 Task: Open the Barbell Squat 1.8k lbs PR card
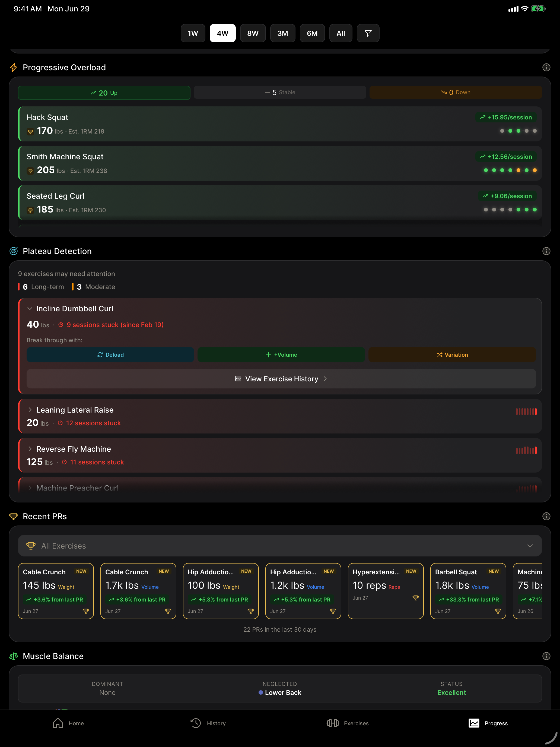coord(468,591)
